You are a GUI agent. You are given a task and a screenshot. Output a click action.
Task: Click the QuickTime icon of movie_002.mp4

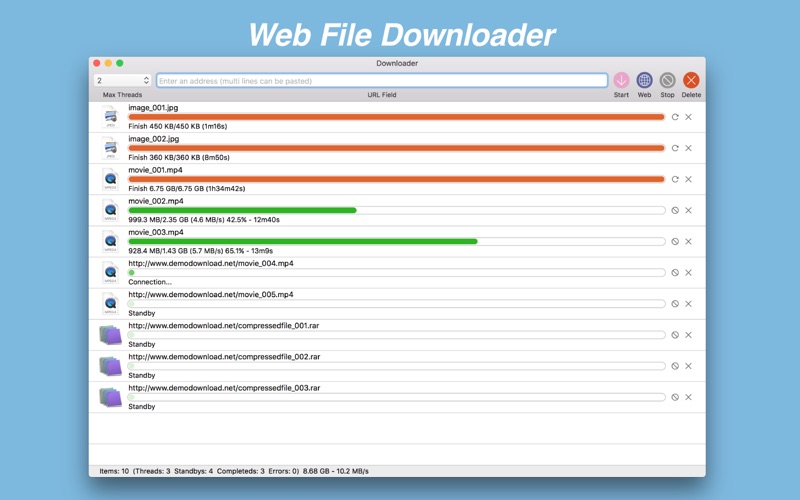(x=110, y=210)
